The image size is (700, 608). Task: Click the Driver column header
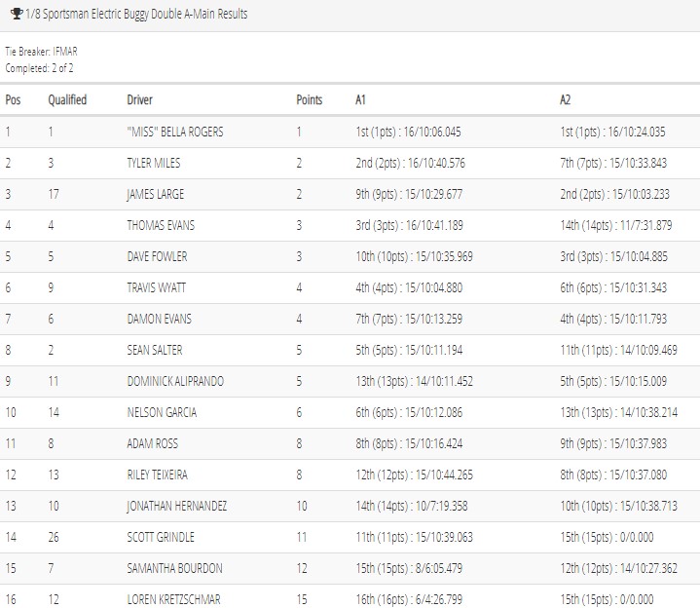coord(140,99)
